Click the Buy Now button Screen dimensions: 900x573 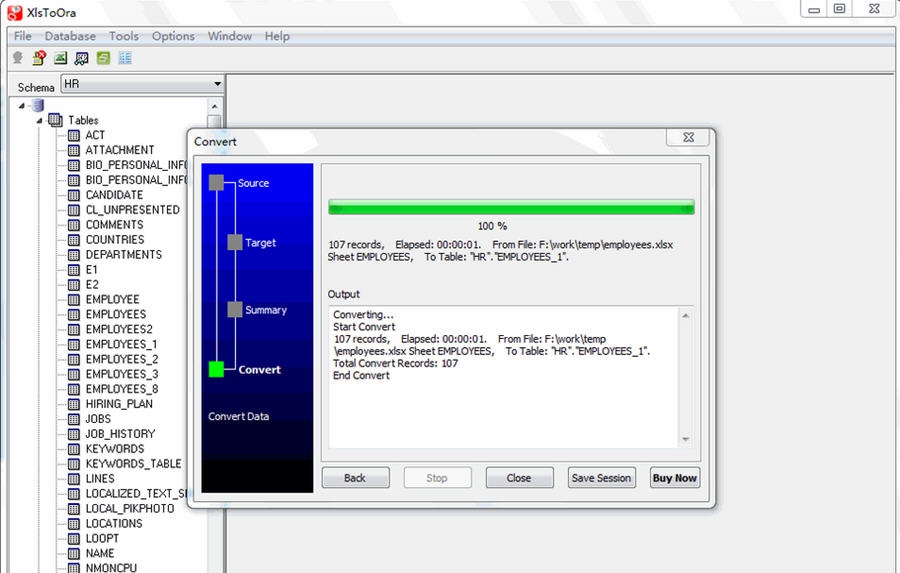pos(674,478)
